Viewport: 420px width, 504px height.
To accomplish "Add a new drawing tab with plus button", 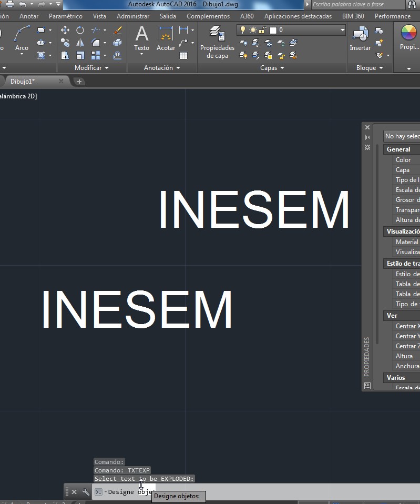I will 79,82.
